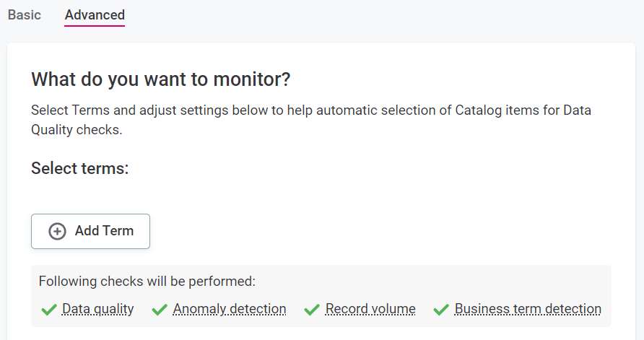
Task: Click the green checkmark beside Record volume
Action: pyautogui.click(x=312, y=310)
